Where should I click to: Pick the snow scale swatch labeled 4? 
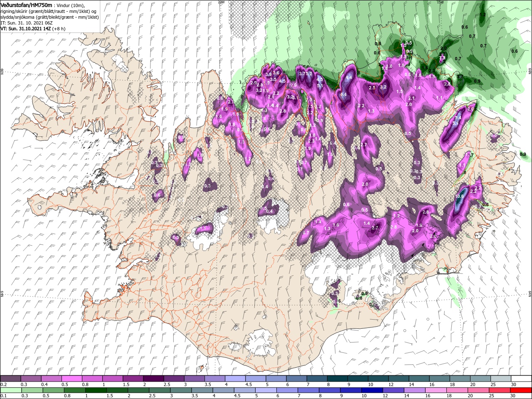[235, 378]
